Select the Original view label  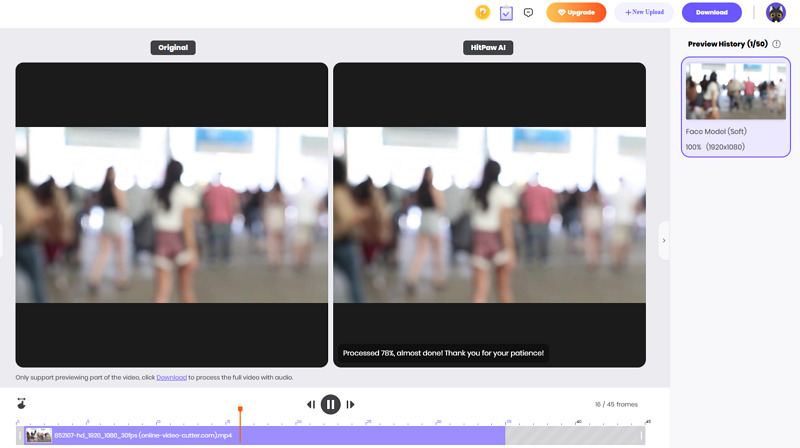point(173,47)
